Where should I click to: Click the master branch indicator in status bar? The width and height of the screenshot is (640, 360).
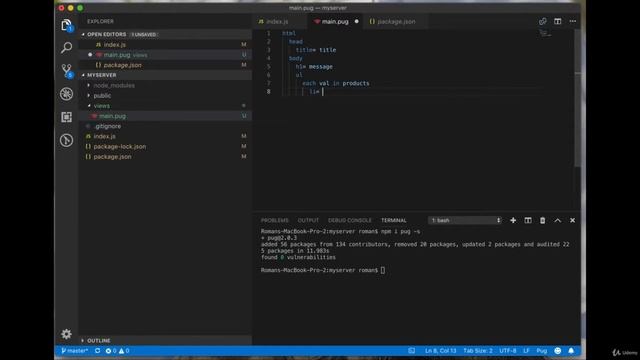click(74, 351)
